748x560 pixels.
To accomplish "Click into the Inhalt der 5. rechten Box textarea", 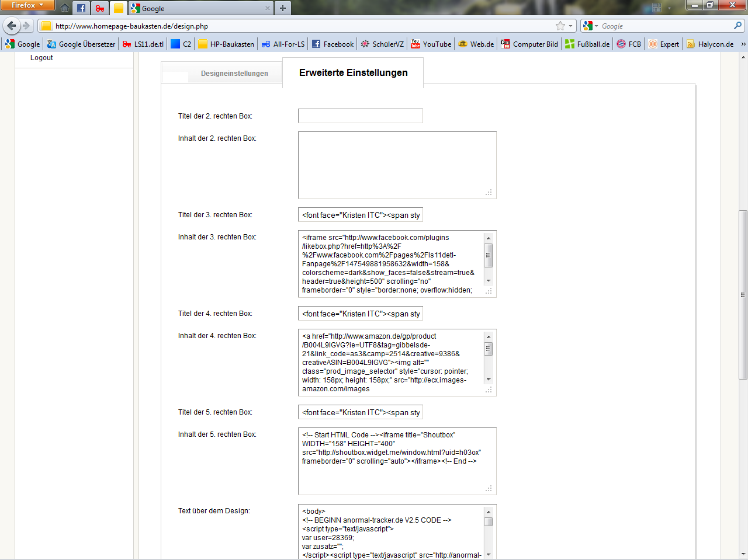I will click(x=397, y=461).
